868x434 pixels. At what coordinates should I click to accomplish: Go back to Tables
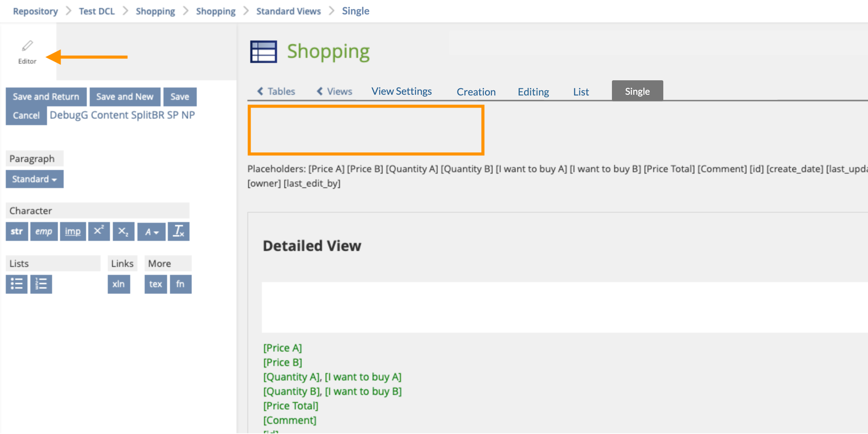[x=276, y=92]
